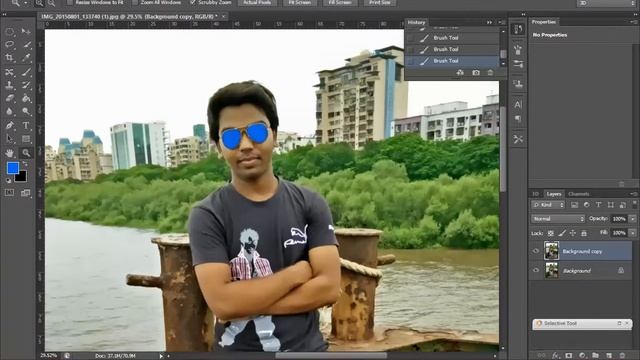
Task: Hide the Background copy layer
Action: (x=536, y=251)
